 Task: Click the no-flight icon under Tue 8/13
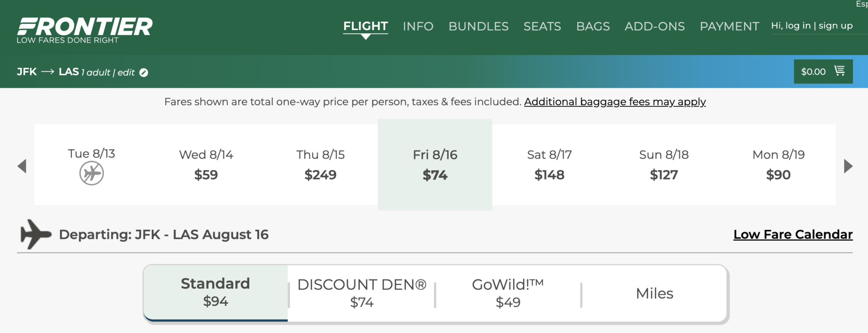(91, 173)
